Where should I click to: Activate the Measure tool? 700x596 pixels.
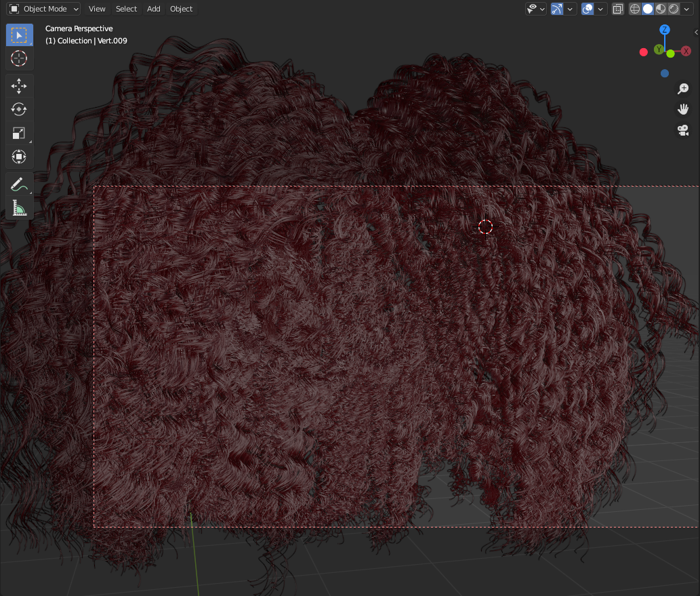pyautogui.click(x=19, y=207)
